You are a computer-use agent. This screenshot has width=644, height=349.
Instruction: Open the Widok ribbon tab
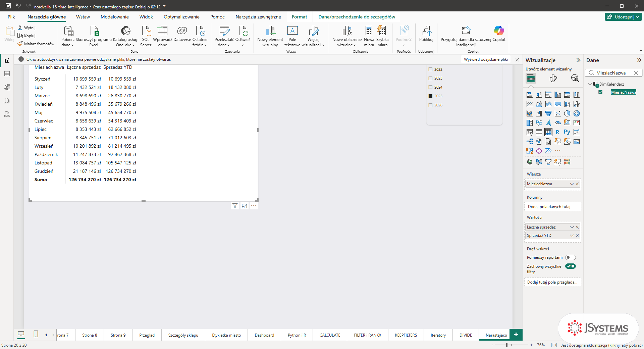146,17
